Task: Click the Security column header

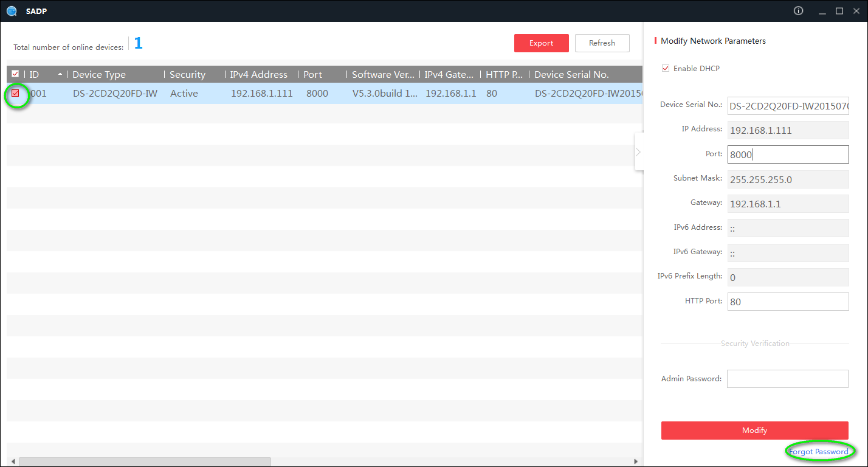Action: [x=187, y=74]
